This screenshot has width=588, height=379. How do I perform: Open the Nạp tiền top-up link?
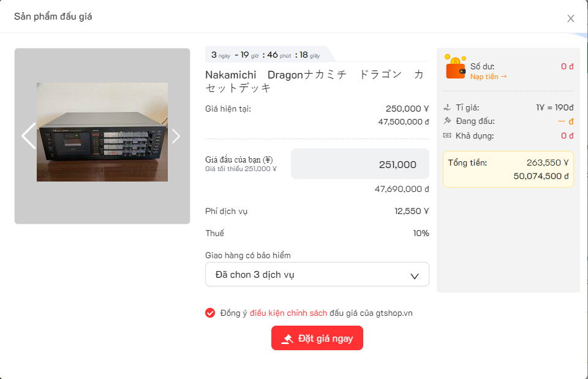488,77
